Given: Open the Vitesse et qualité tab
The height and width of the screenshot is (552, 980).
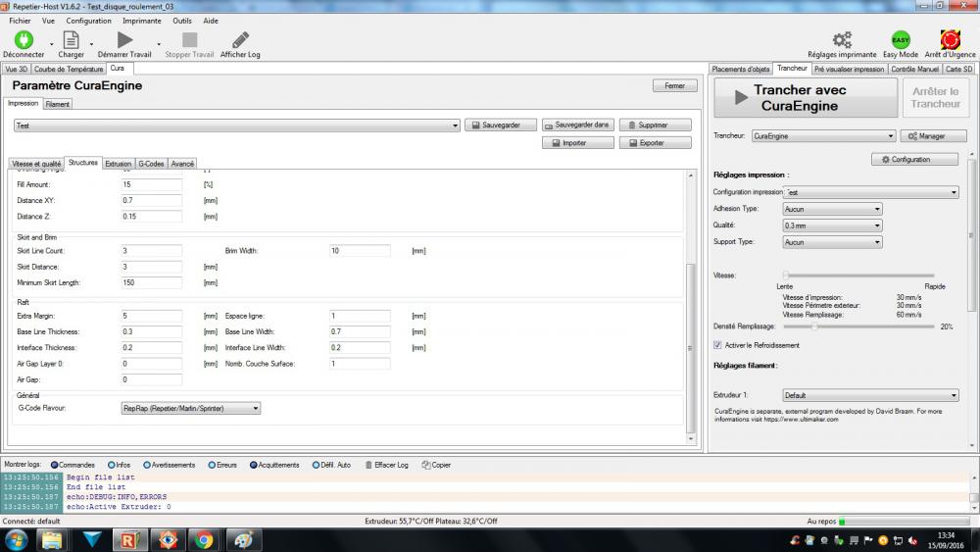Looking at the screenshot, I should click(x=37, y=164).
